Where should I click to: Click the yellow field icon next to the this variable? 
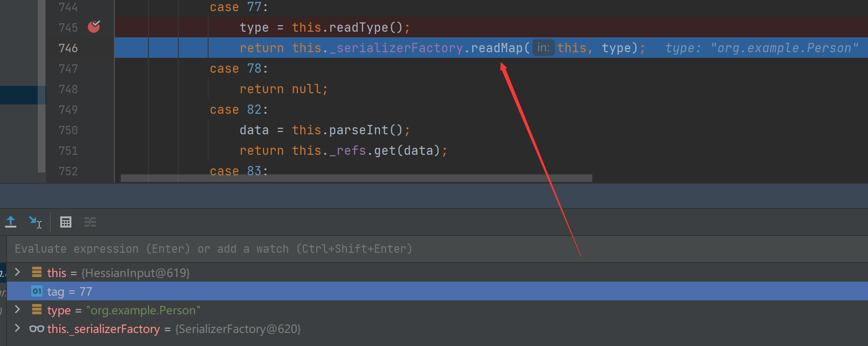click(37, 272)
